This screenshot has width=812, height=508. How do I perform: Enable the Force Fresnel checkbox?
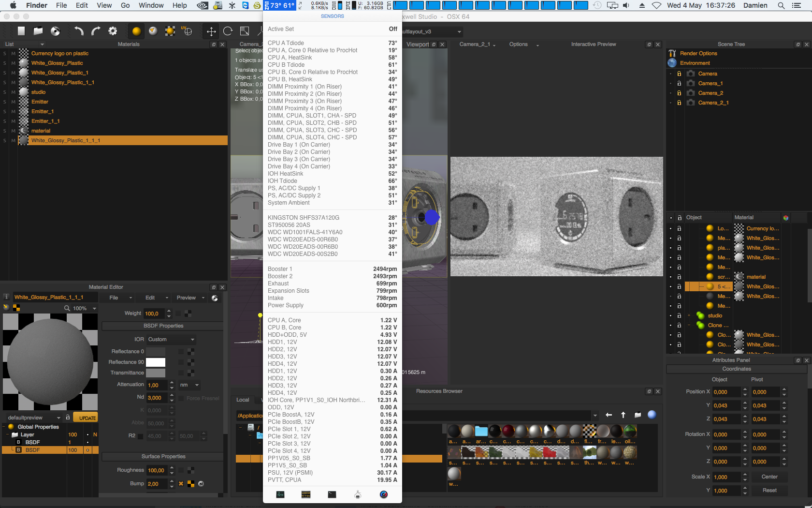coord(181,399)
